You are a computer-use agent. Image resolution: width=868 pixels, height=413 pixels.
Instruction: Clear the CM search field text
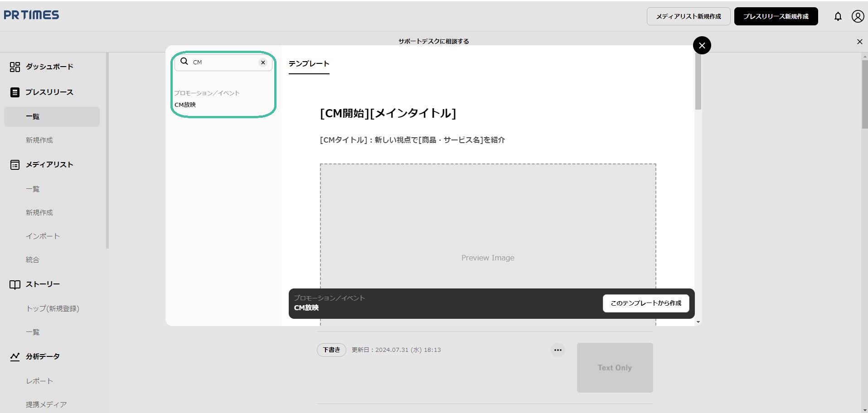(263, 62)
